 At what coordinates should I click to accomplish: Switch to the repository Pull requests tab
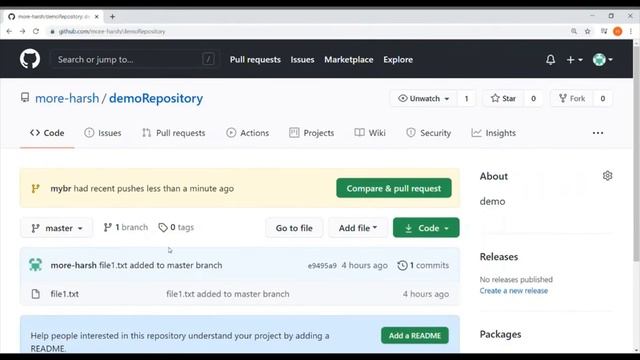pyautogui.click(x=173, y=133)
